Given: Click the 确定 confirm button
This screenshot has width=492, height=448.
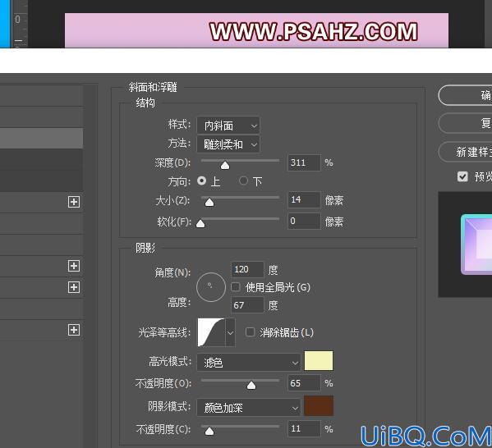Looking at the screenshot, I should 465,95.
